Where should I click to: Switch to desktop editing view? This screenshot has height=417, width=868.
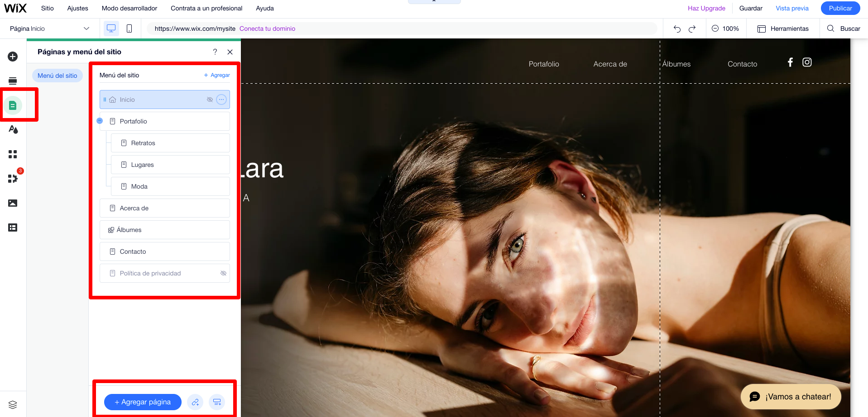click(x=111, y=28)
